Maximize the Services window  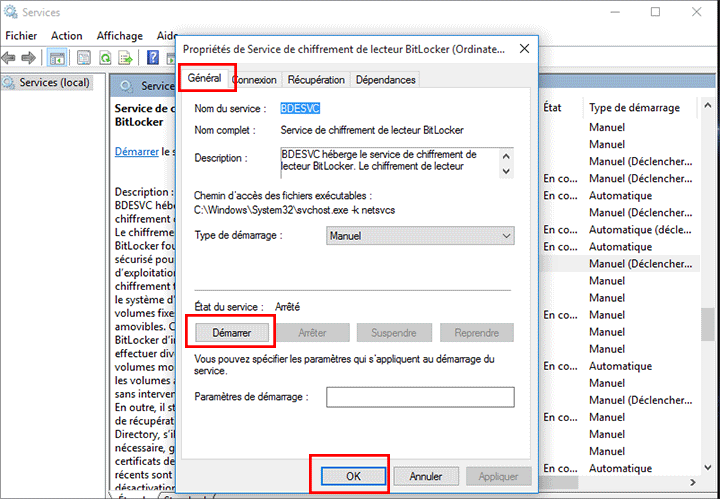(656, 12)
